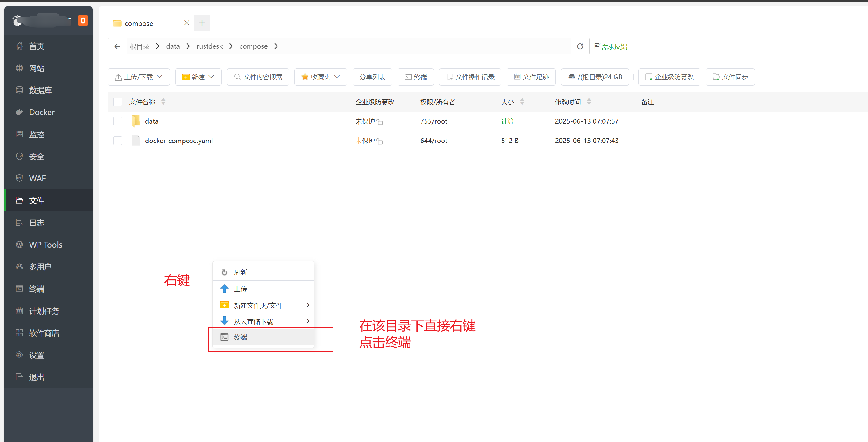Image resolution: width=868 pixels, height=442 pixels.
Task: Check the select-all files checkbox
Action: click(118, 102)
